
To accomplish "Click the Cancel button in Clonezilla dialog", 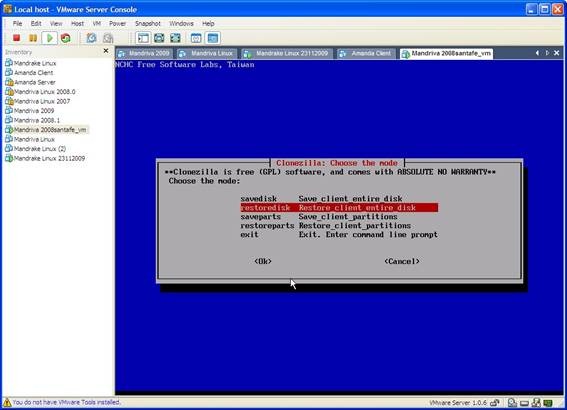I will click(x=402, y=261).
